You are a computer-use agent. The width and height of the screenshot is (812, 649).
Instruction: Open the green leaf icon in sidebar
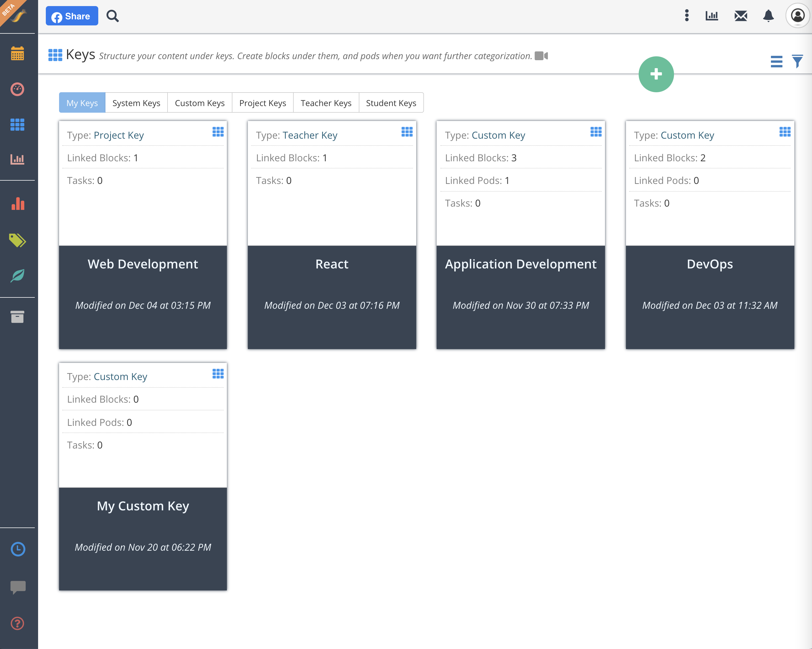(x=17, y=276)
